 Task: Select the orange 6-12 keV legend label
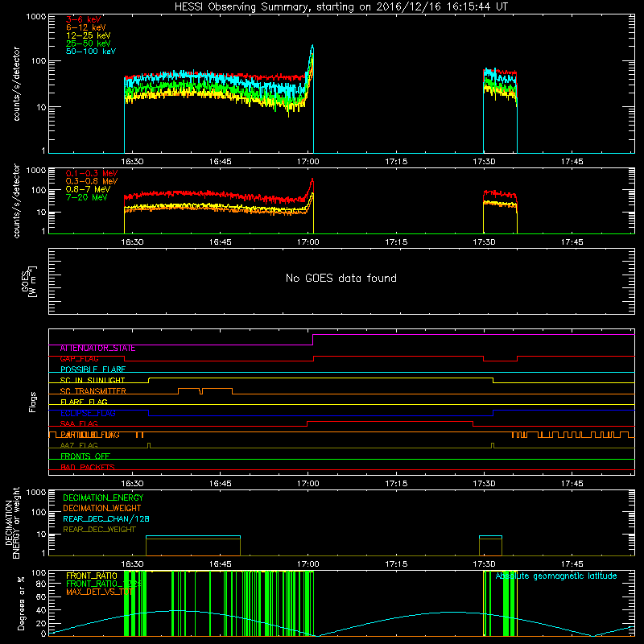86,27
